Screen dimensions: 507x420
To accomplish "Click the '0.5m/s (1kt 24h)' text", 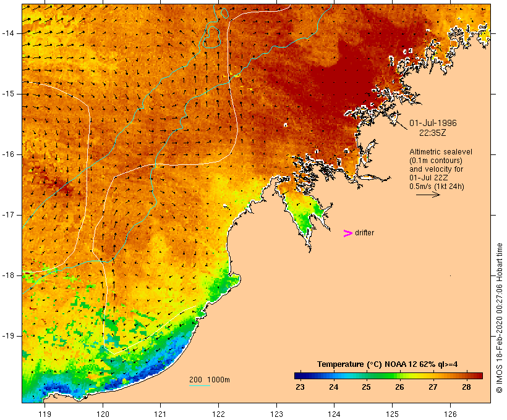I will [x=437, y=187].
